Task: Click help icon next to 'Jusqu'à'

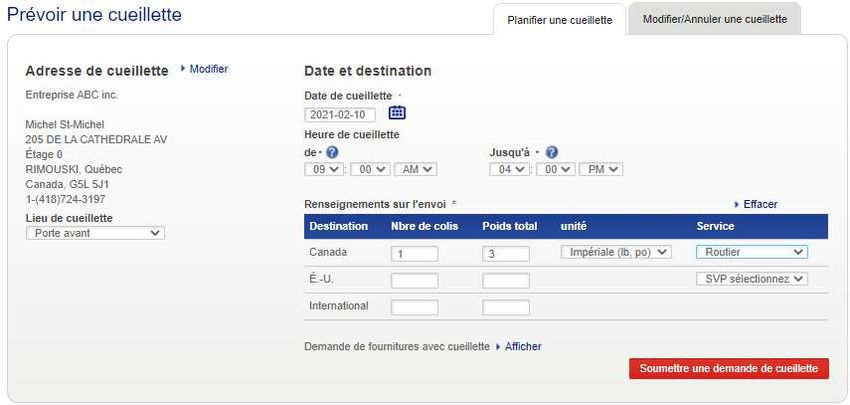Action: point(552,152)
